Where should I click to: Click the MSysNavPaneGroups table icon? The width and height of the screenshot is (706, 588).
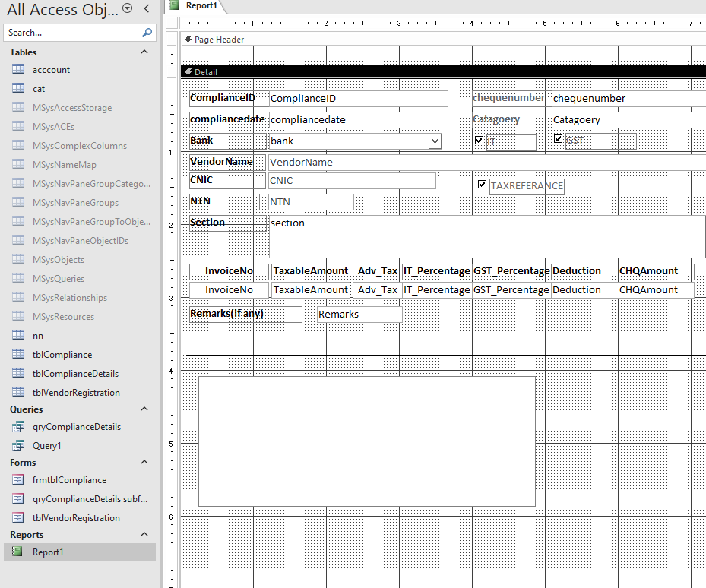[x=18, y=202]
